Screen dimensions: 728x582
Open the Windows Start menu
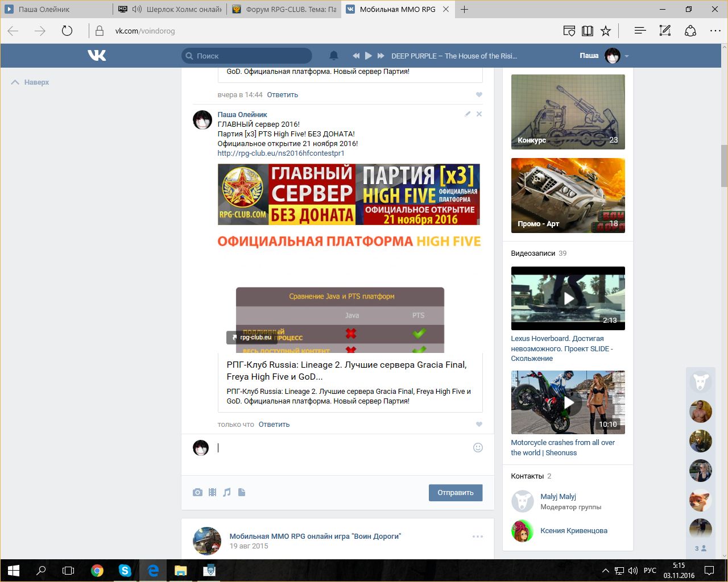tap(14, 571)
